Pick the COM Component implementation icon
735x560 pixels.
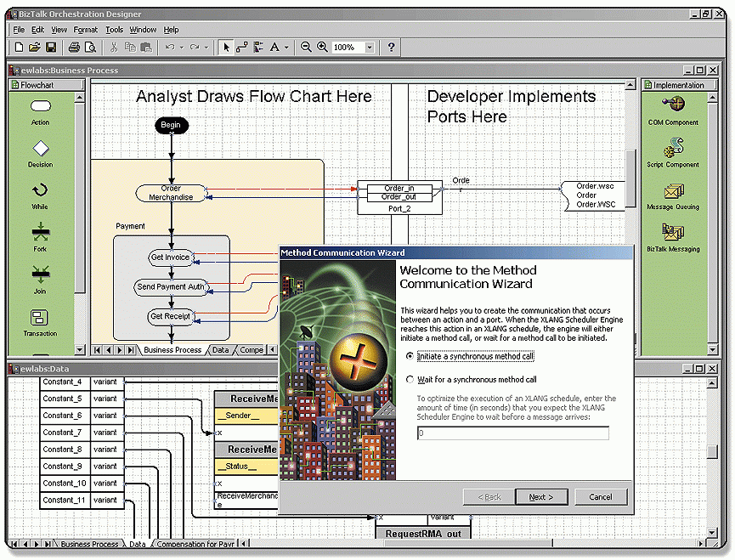pyautogui.click(x=673, y=105)
